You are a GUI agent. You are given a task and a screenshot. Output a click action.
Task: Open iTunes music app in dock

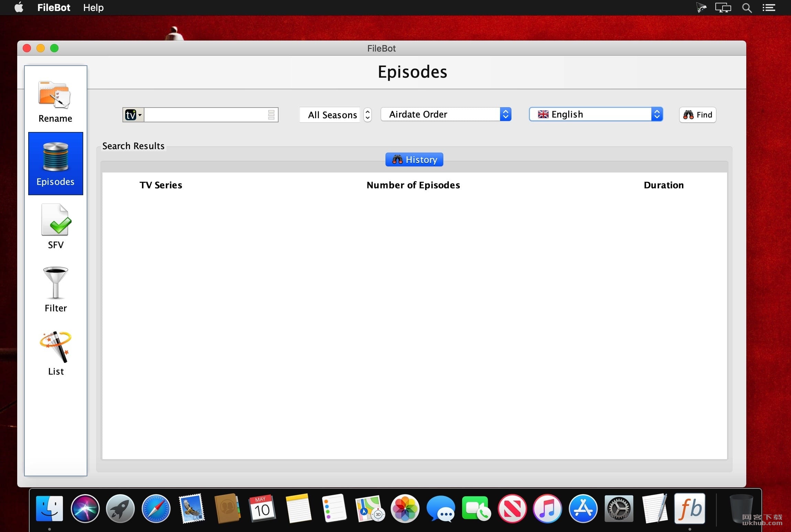coord(548,508)
